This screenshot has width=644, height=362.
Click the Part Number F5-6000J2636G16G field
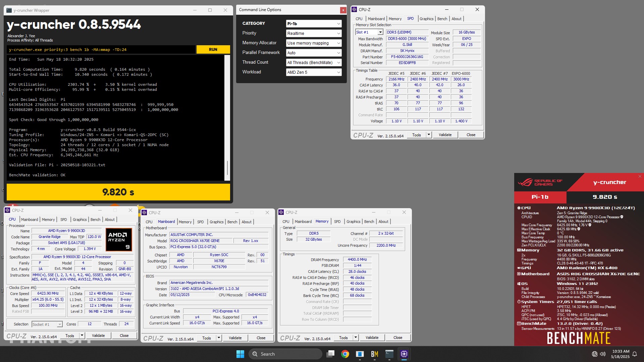tap(407, 57)
